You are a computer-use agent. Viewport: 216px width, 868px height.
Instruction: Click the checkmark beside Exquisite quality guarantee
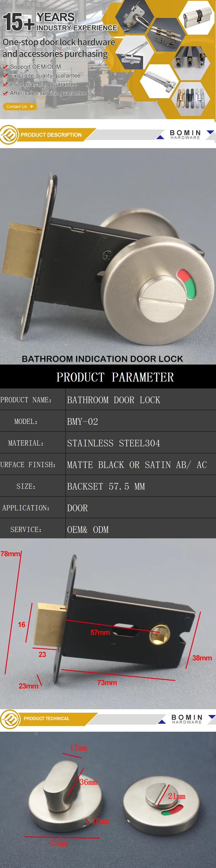tap(5, 76)
